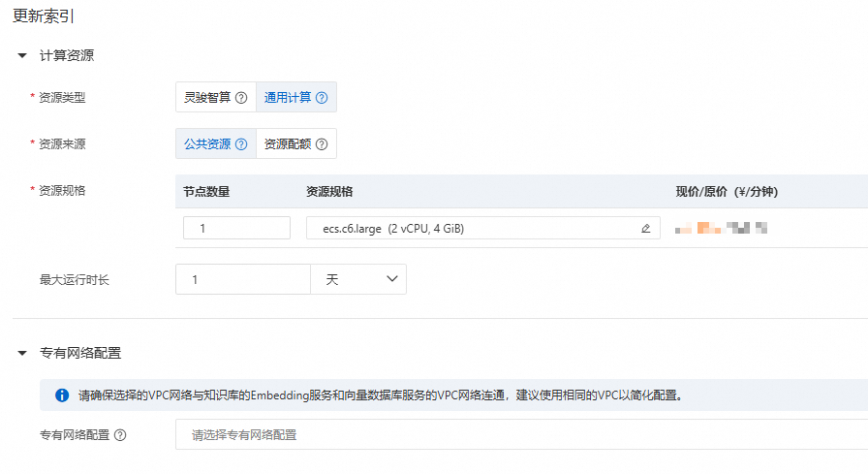This screenshot has width=868, height=474.
Task: Click the 专有网络配置 section heading text
Action: (x=80, y=353)
